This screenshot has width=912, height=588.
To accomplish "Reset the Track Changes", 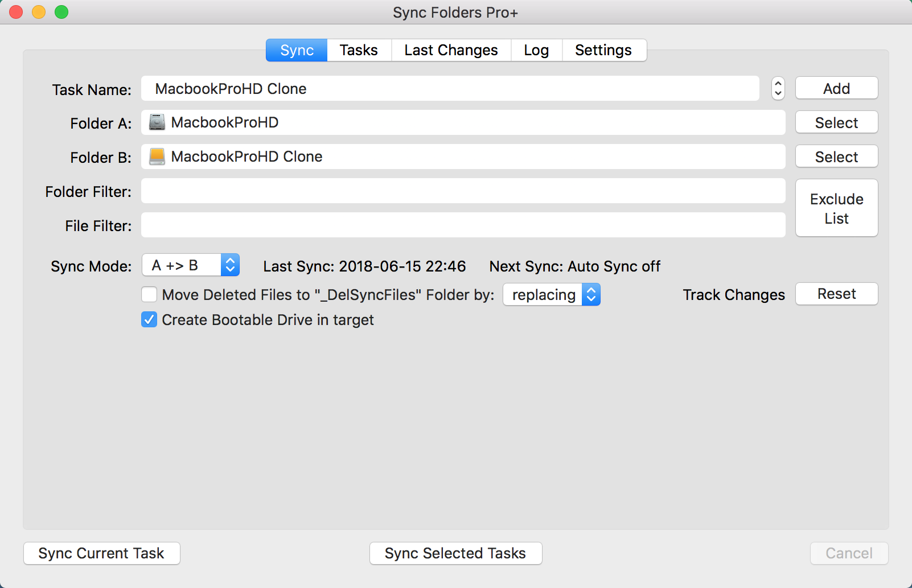I will [x=836, y=294].
